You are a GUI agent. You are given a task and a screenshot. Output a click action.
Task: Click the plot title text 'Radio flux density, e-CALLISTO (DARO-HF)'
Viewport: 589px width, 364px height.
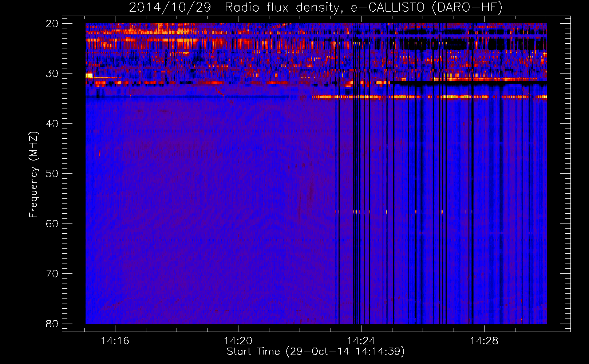(363, 8)
